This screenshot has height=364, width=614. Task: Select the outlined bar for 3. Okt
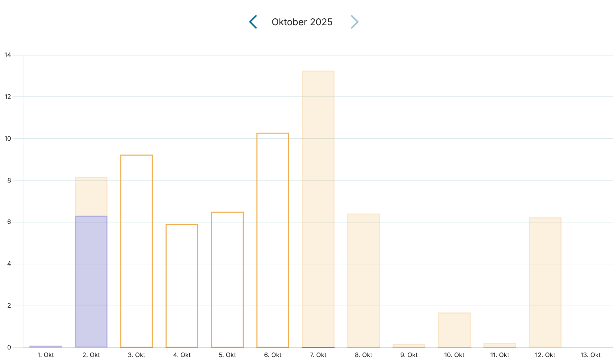coord(136,251)
